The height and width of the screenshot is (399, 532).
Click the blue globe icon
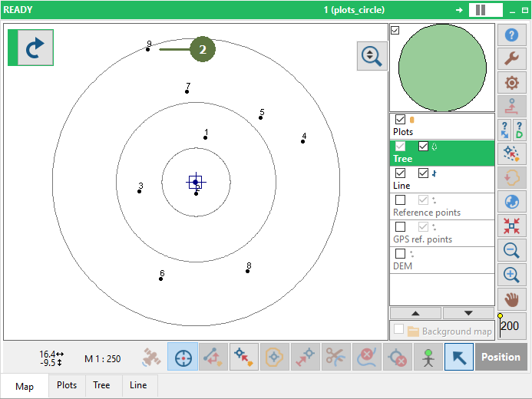click(x=511, y=202)
